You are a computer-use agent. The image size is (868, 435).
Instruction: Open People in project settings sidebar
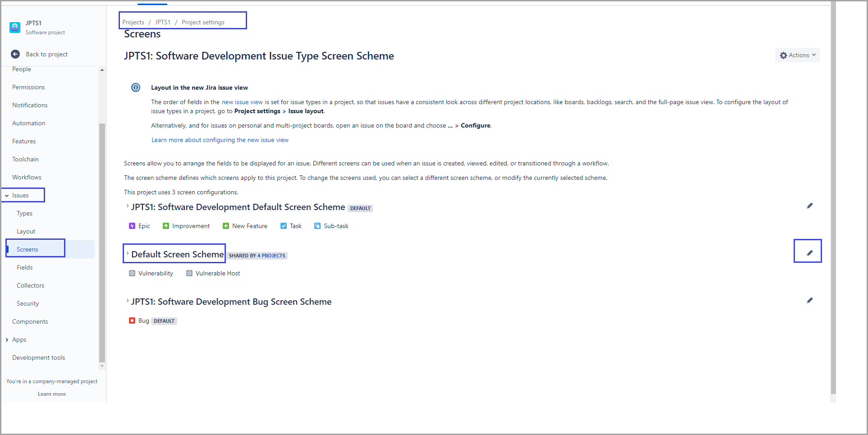point(22,69)
